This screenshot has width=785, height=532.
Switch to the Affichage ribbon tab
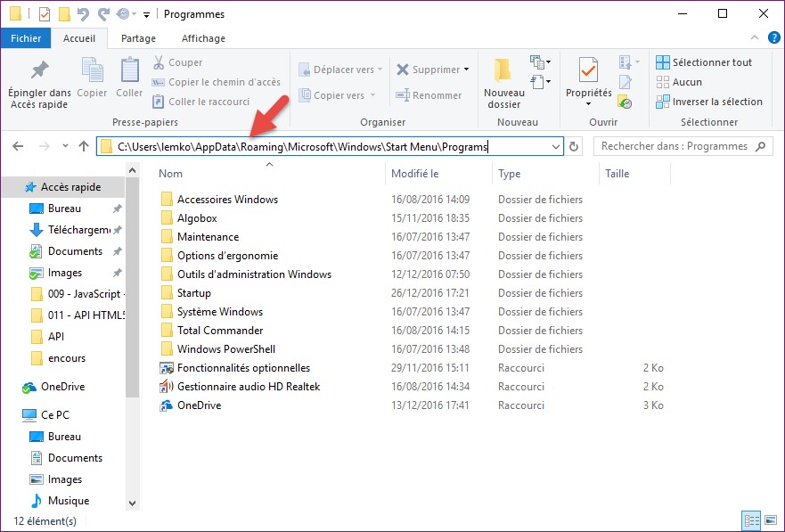pyautogui.click(x=203, y=38)
